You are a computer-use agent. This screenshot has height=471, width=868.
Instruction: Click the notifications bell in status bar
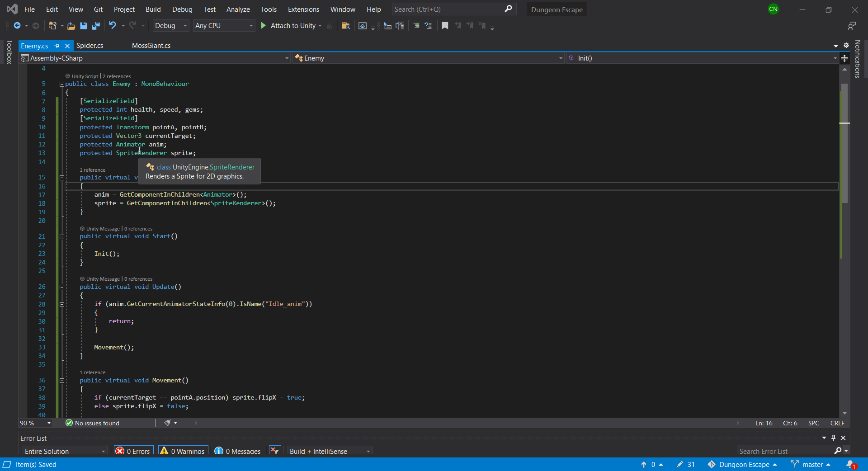click(x=851, y=465)
